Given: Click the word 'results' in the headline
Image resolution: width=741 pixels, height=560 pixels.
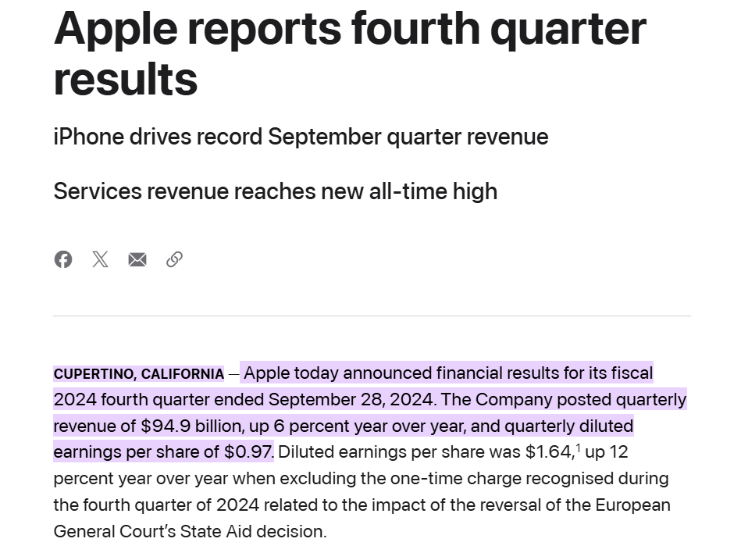Looking at the screenshot, I should pos(125,79).
